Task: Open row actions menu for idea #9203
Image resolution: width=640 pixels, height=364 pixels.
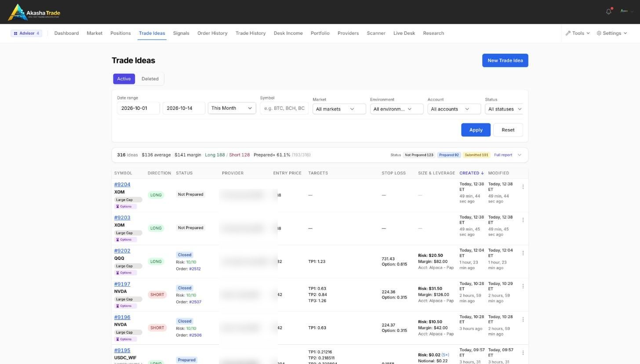Action: coord(523,220)
